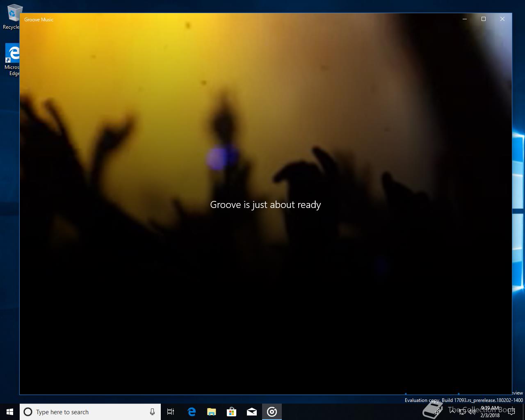525x420 pixels.
Task: Minimize the Groove Music window
Action: coord(465,19)
